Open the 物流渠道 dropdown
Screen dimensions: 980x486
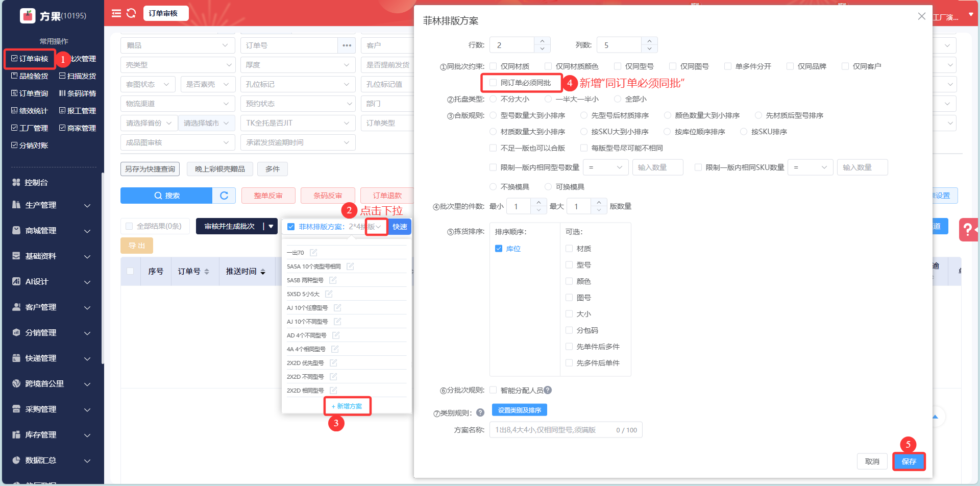(178, 104)
